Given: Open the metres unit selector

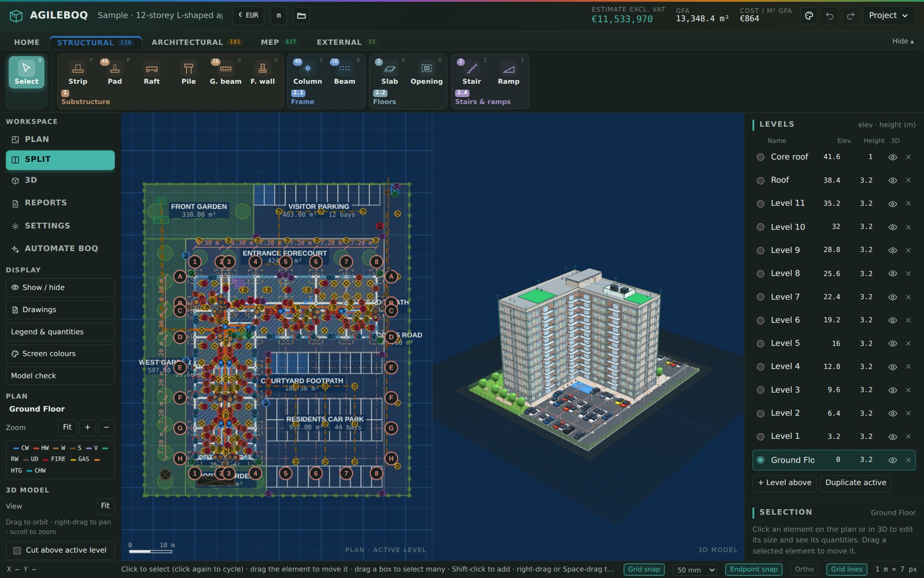Looking at the screenshot, I should [x=279, y=16].
